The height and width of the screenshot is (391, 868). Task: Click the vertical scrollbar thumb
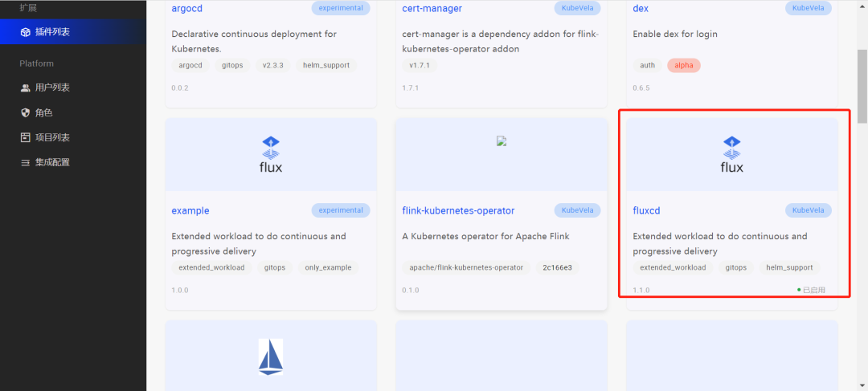(862, 86)
